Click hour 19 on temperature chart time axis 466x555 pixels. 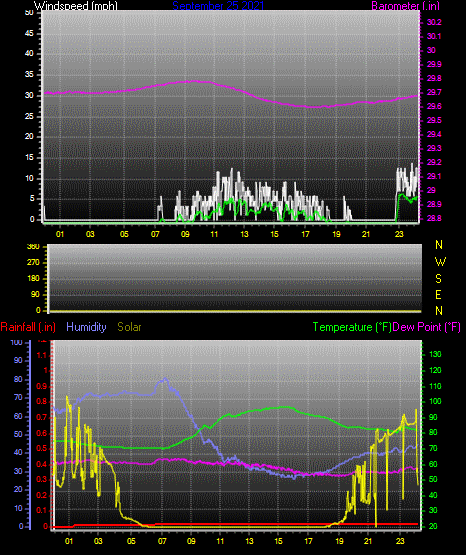pyautogui.click(x=339, y=541)
